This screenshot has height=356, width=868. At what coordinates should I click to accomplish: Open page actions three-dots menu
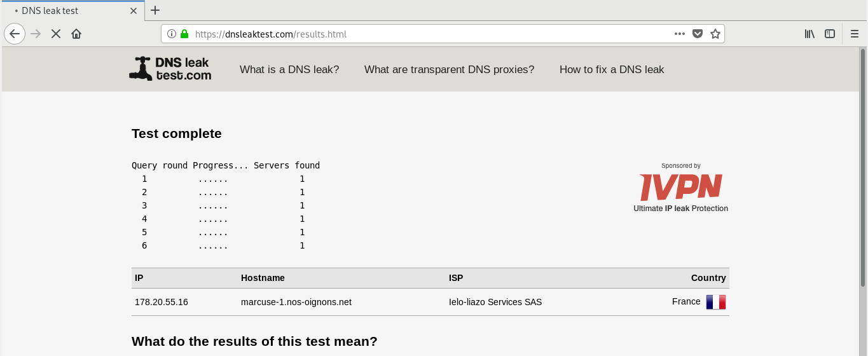(680, 34)
